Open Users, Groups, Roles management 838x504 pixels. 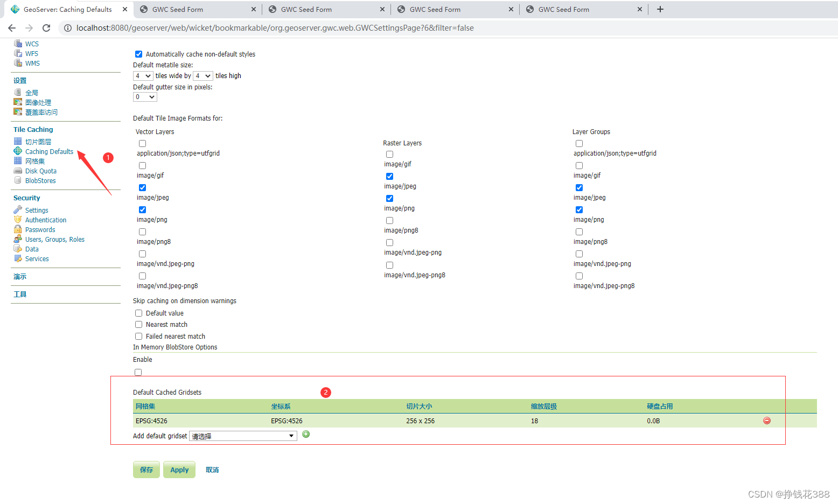[x=54, y=239]
